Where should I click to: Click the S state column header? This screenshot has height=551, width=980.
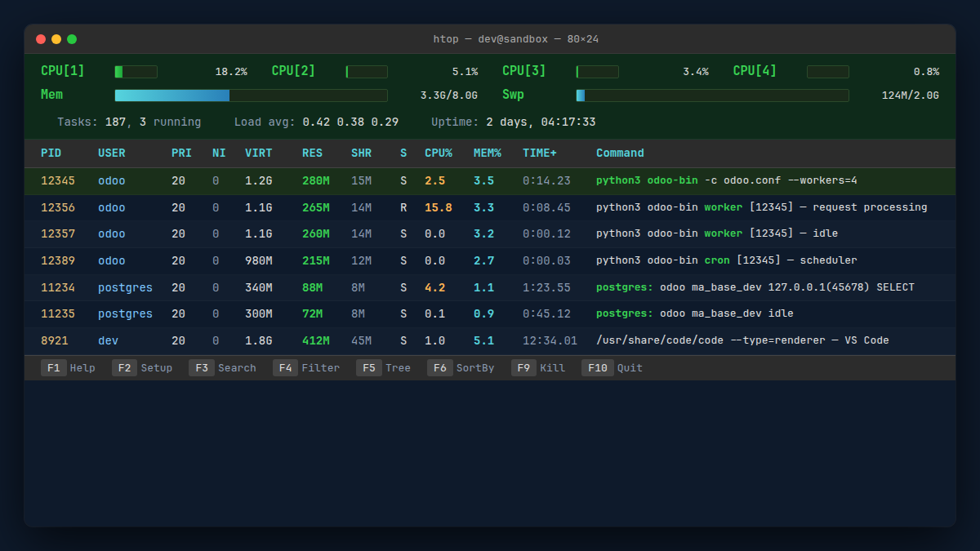403,153
